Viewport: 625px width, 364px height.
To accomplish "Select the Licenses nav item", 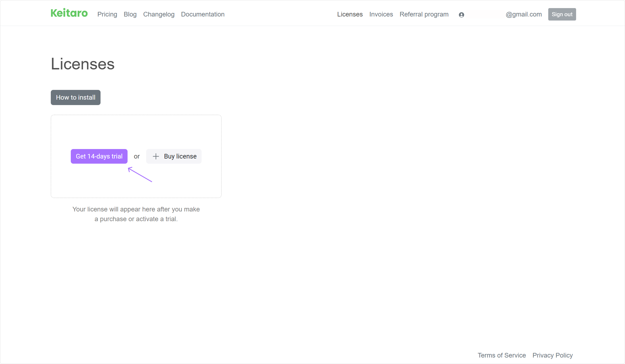I will (350, 14).
